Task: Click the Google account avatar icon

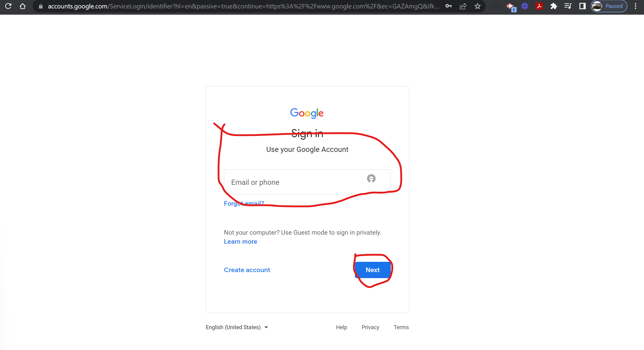Action: (599, 6)
